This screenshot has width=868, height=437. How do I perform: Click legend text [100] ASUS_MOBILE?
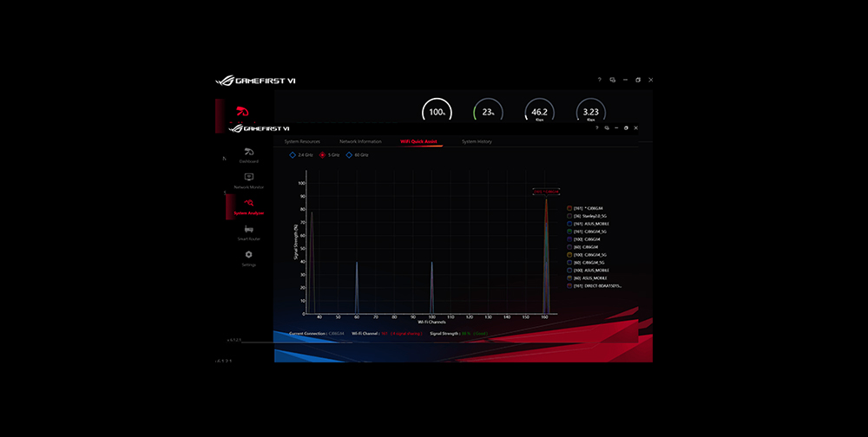click(x=592, y=270)
